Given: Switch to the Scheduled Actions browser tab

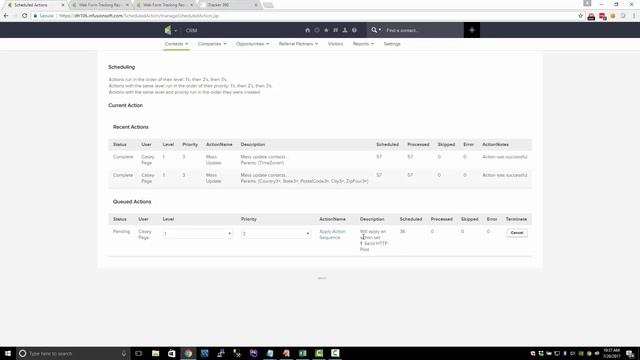Looking at the screenshot, I should 35,5.
